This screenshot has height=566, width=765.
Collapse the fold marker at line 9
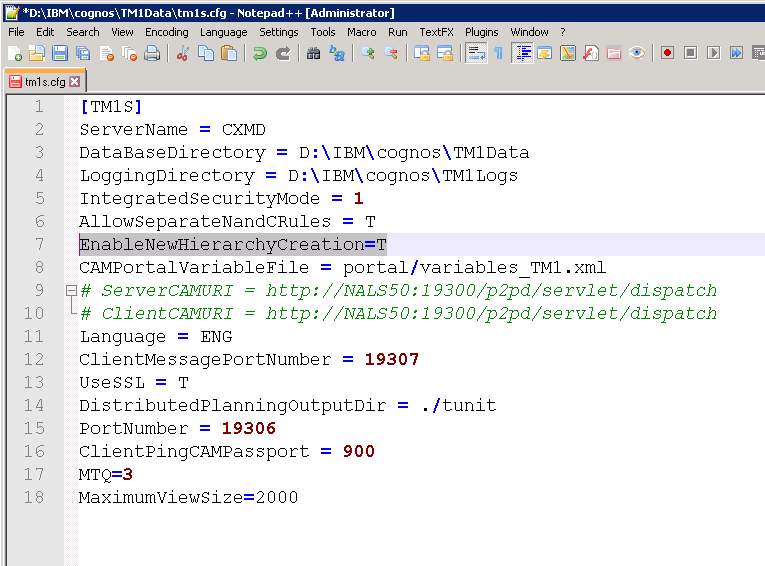coord(69,291)
